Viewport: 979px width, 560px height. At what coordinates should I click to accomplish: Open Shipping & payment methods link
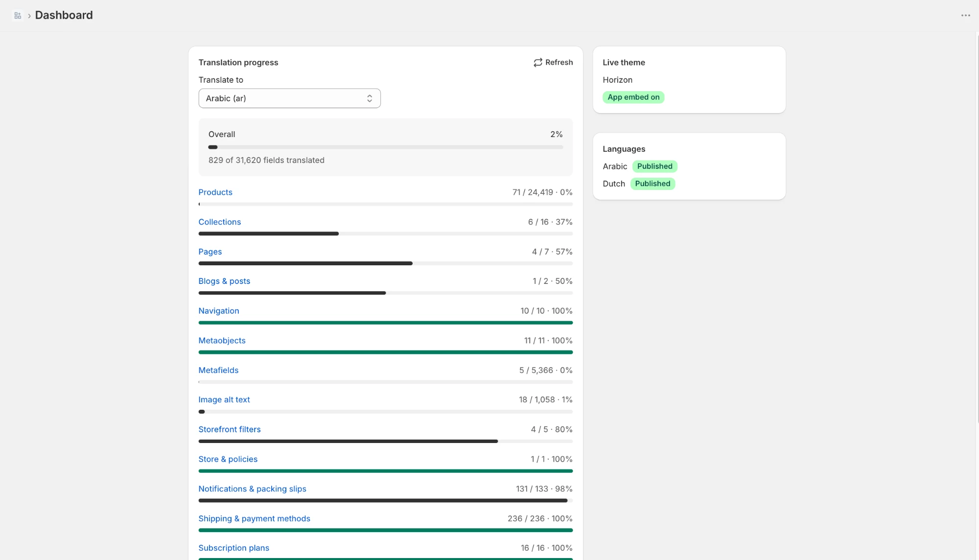click(x=254, y=518)
